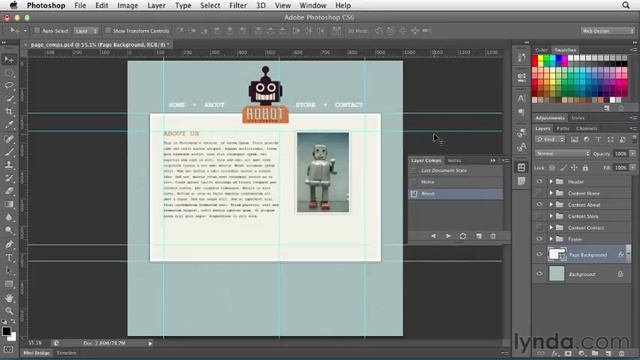The image size is (640, 360).
Task: Open the Opacity dropdown arrow
Action: coord(633,153)
